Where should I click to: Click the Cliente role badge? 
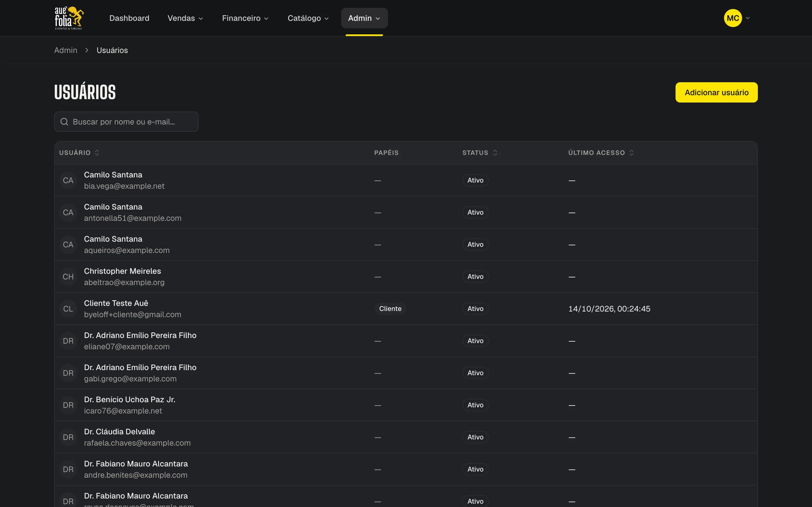[x=390, y=309]
